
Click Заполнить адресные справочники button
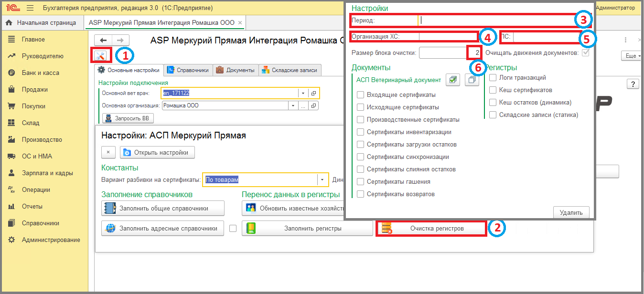tap(163, 228)
